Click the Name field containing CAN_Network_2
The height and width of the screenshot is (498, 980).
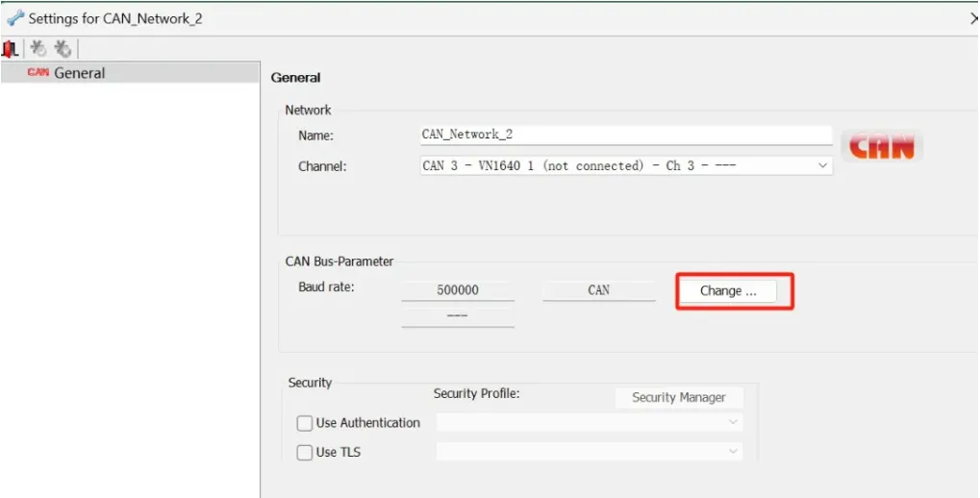(x=626, y=136)
